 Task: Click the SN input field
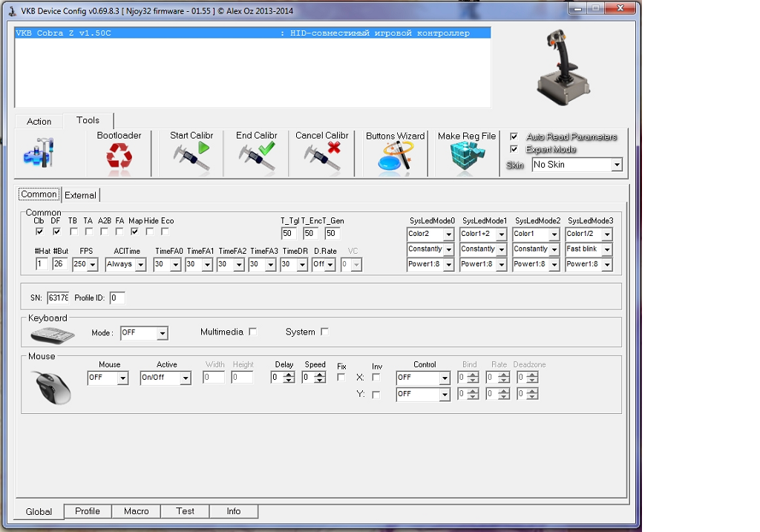click(x=58, y=298)
